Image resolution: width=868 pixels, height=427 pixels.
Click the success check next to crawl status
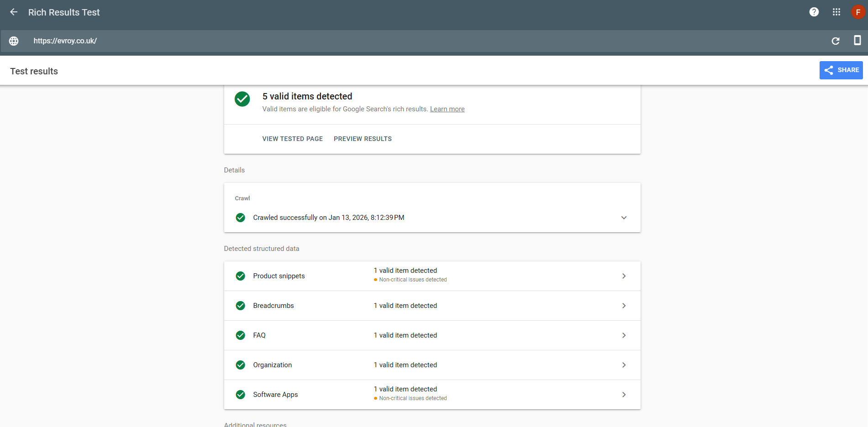point(241,218)
